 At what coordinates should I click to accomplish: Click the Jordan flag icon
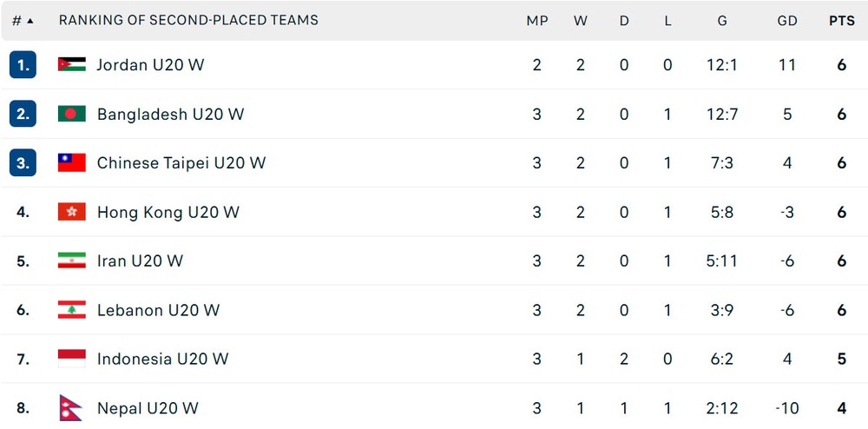pos(72,65)
